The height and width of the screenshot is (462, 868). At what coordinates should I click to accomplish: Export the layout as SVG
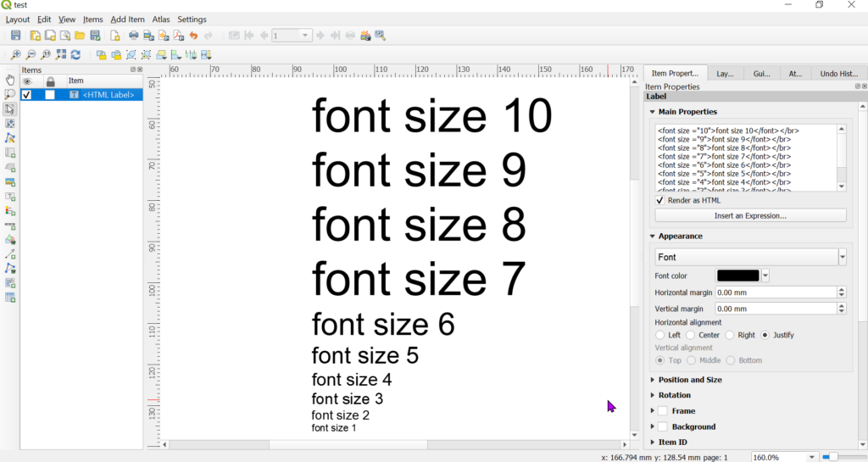coord(164,36)
